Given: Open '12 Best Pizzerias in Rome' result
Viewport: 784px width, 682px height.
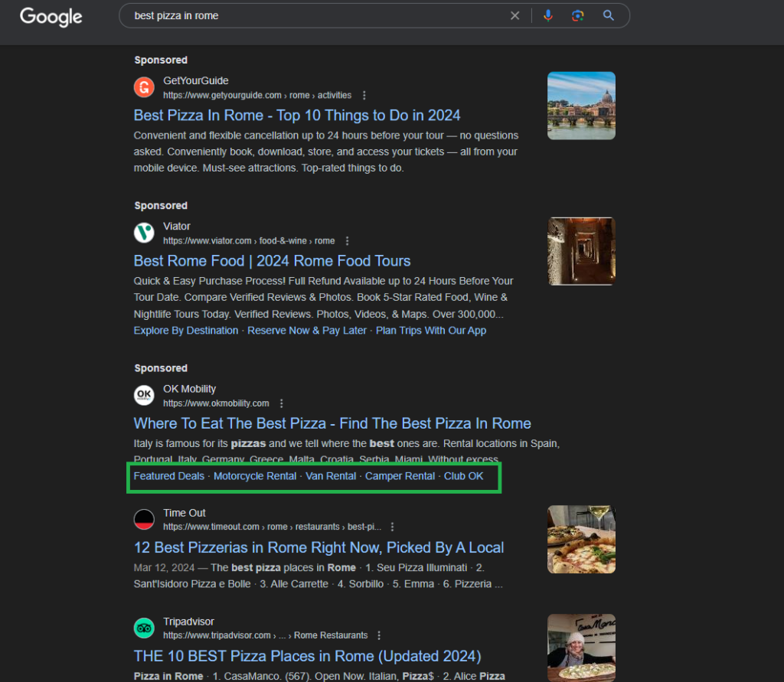Looking at the screenshot, I should [318, 547].
